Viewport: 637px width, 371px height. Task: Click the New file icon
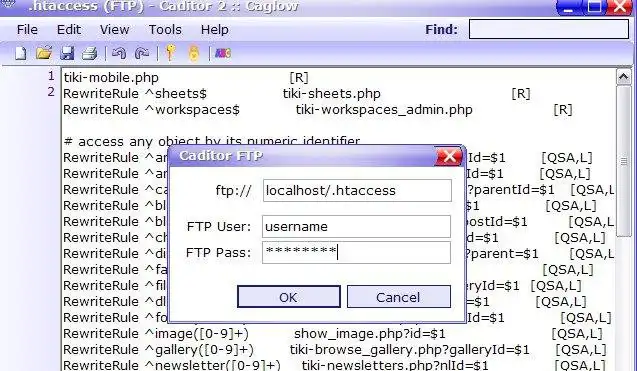[x=20, y=53]
